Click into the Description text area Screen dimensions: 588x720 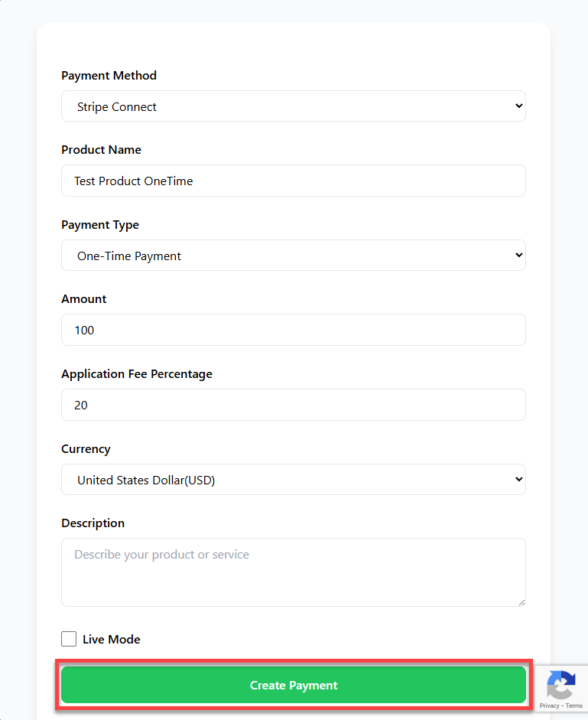click(x=293, y=572)
